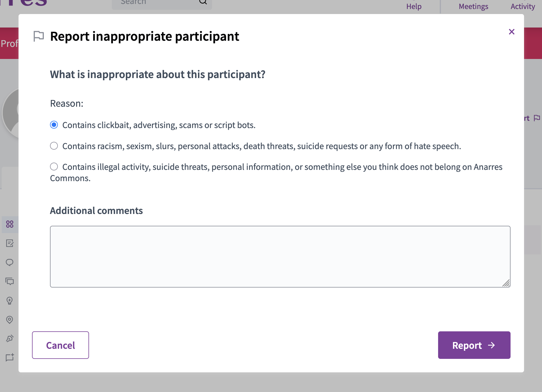
Task: Open the Activity menu
Action: click(522, 6)
